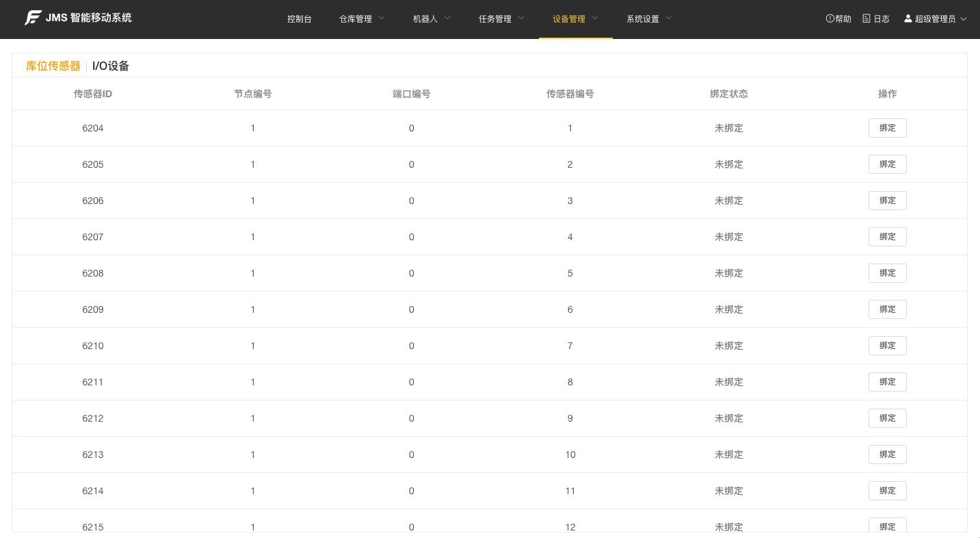Click 未绑定 status for sensor 6207
980x538 pixels.
(729, 237)
